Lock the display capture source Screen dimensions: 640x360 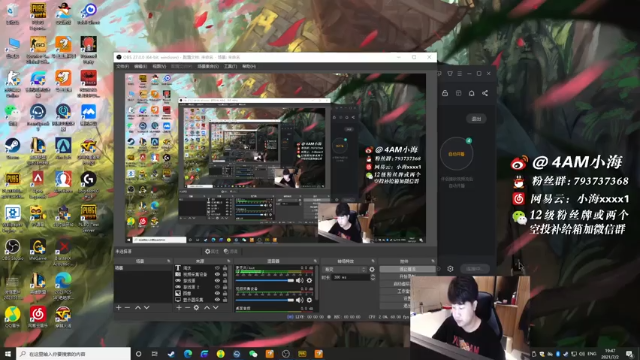click(x=225, y=299)
